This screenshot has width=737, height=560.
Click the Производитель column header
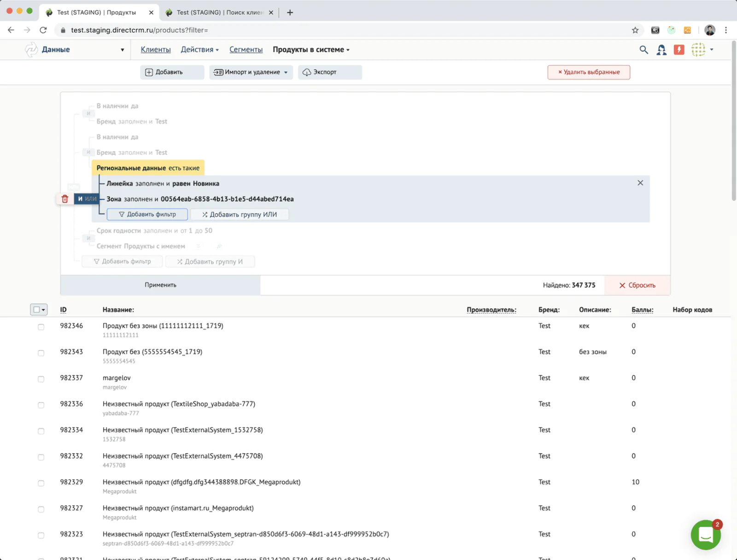[491, 310]
